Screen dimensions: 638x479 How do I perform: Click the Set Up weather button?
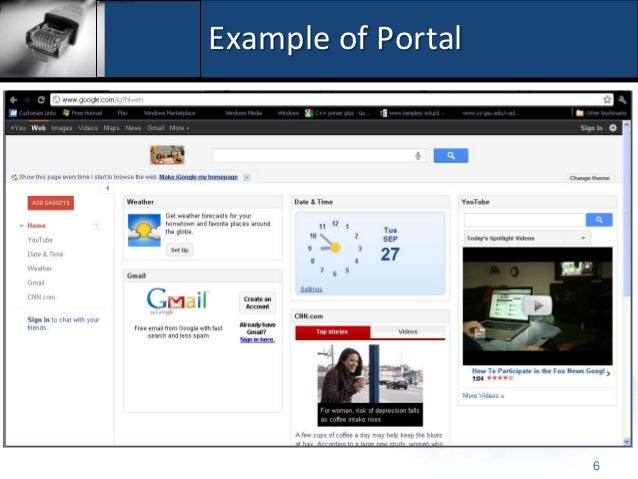pos(179,250)
